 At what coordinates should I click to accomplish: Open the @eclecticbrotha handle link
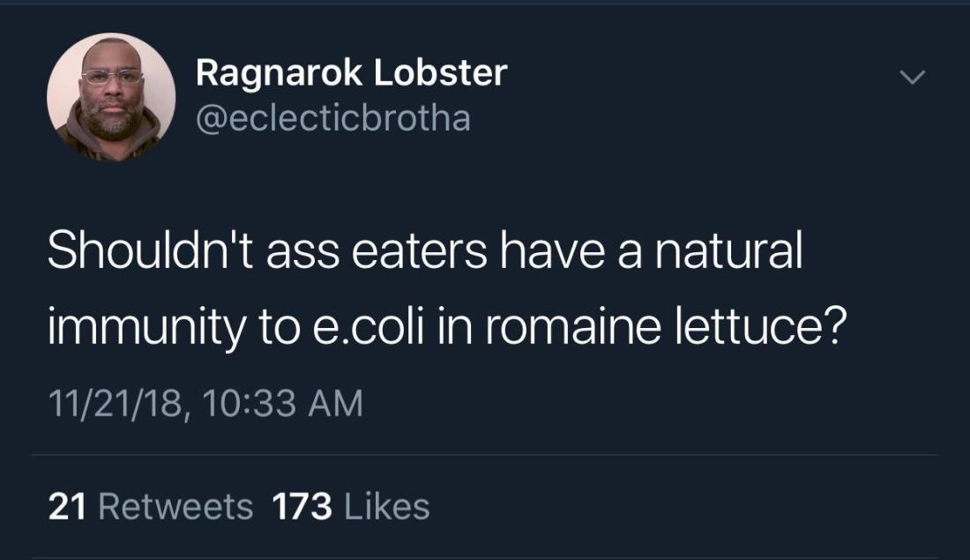click(x=332, y=117)
